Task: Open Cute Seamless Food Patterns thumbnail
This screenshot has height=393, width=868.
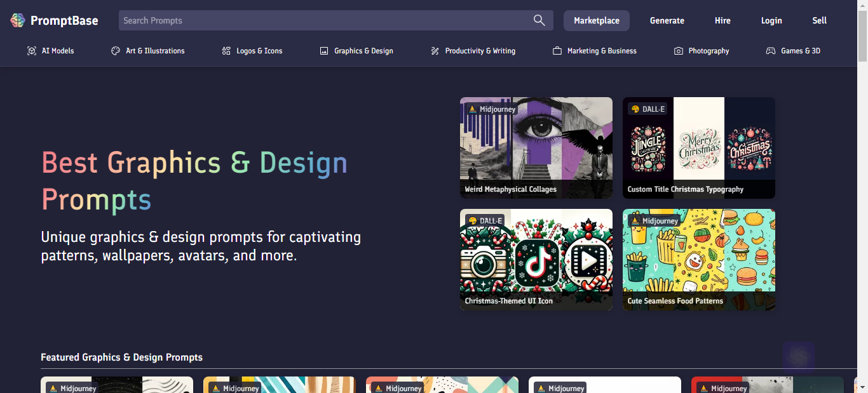Action: (x=699, y=260)
